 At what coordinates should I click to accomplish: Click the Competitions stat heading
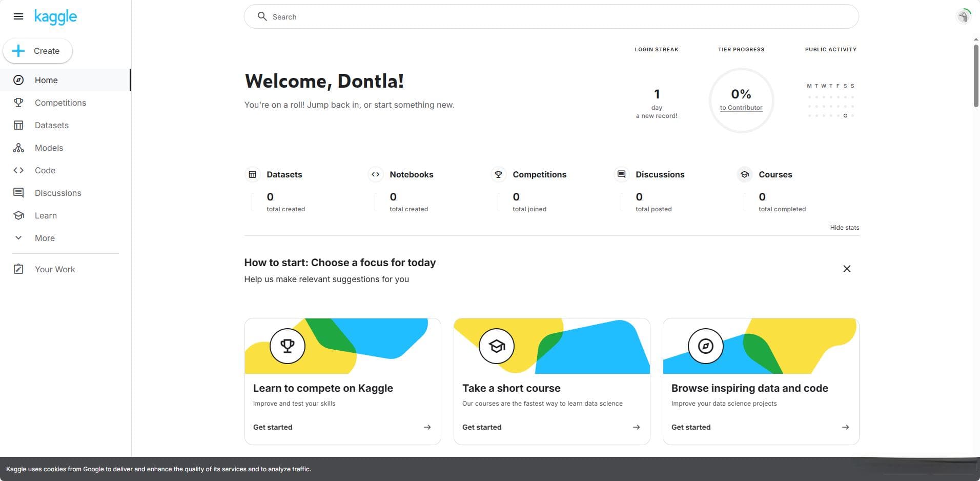click(x=540, y=174)
